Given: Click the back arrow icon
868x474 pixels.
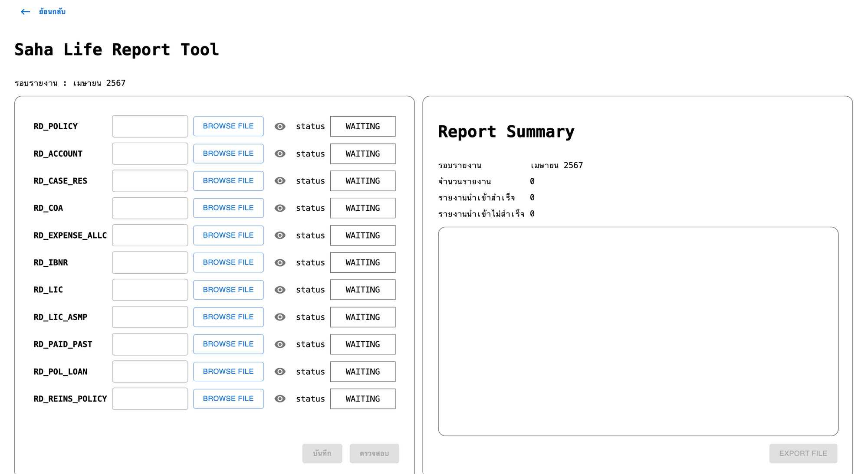Looking at the screenshot, I should pos(25,12).
